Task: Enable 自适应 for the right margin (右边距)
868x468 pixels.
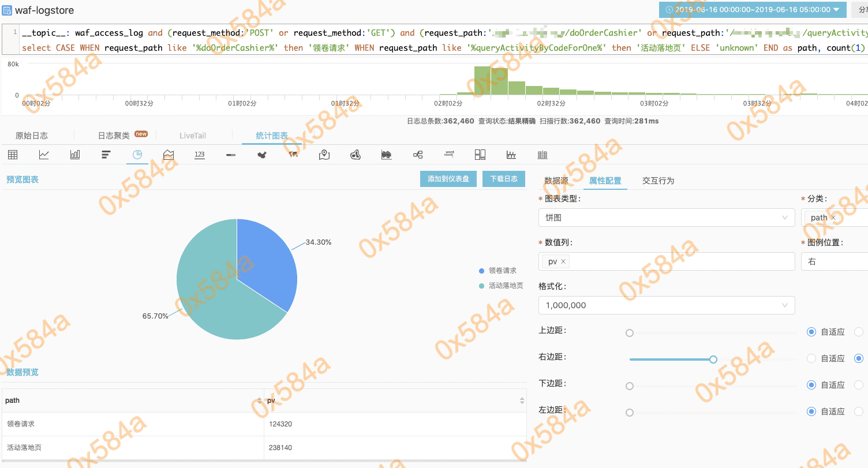Action: click(x=811, y=358)
